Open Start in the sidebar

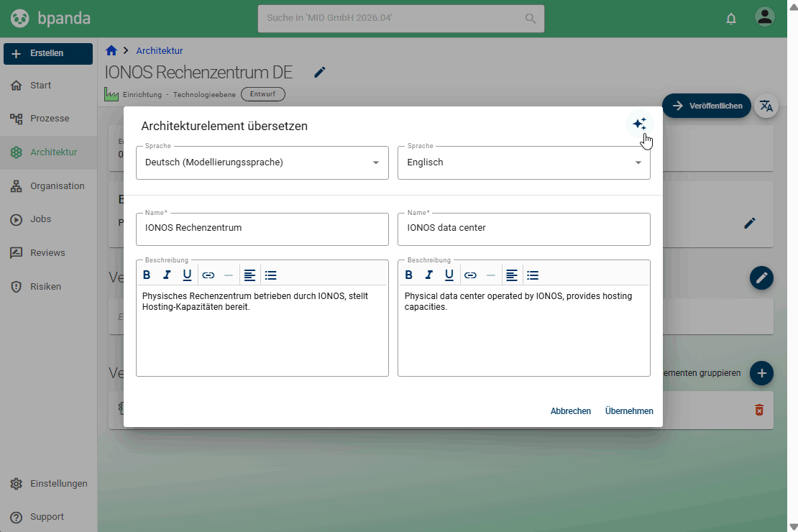click(x=48, y=86)
